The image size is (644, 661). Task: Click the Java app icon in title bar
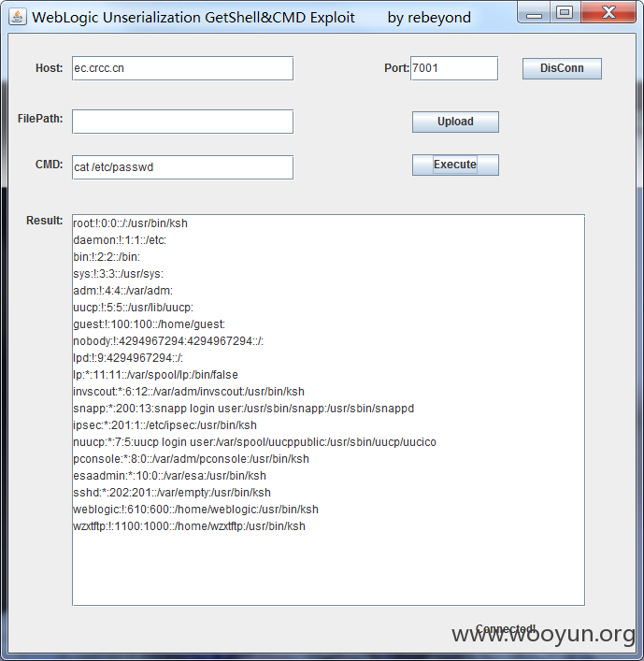pyautogui.click(x=17, y=17)
